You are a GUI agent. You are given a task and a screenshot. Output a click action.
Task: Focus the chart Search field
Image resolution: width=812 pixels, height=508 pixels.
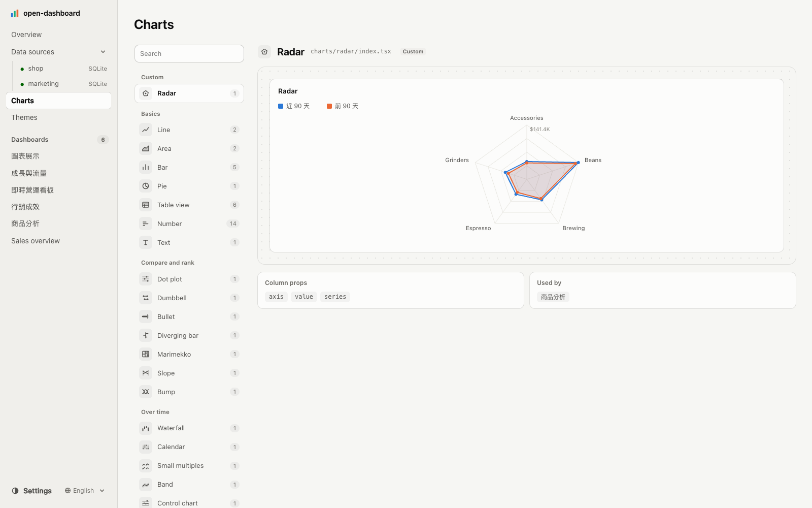coord(189,54)
